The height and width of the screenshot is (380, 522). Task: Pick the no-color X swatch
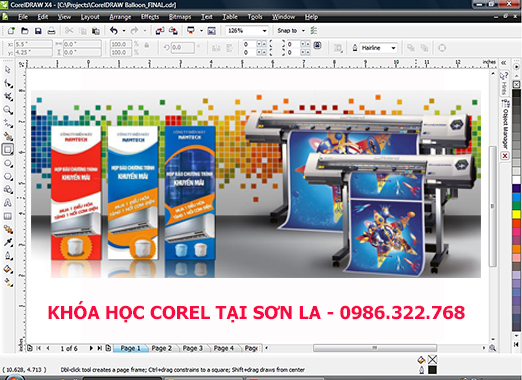coord(516,85)
